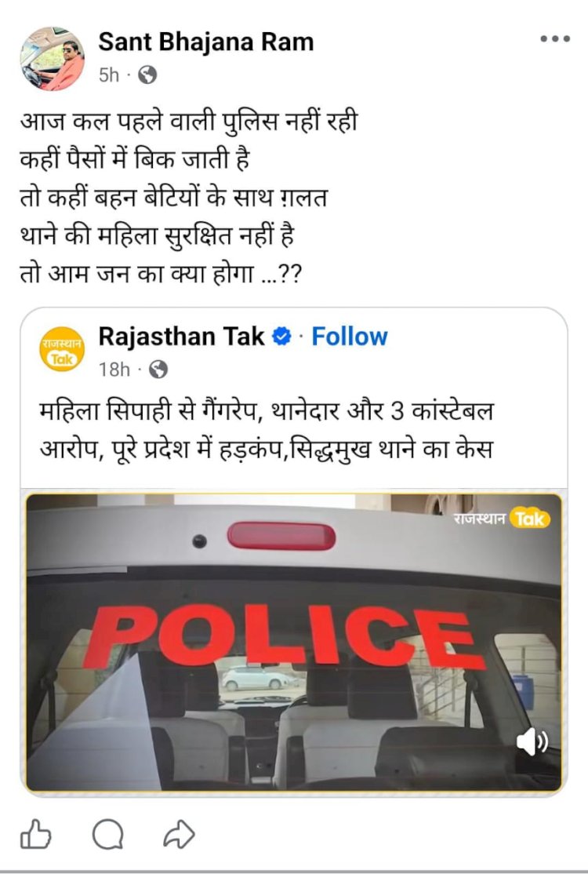Click globe privacy icon beside 18h
The height and width of the screenshot is (874, 588).
click(158, 369)
